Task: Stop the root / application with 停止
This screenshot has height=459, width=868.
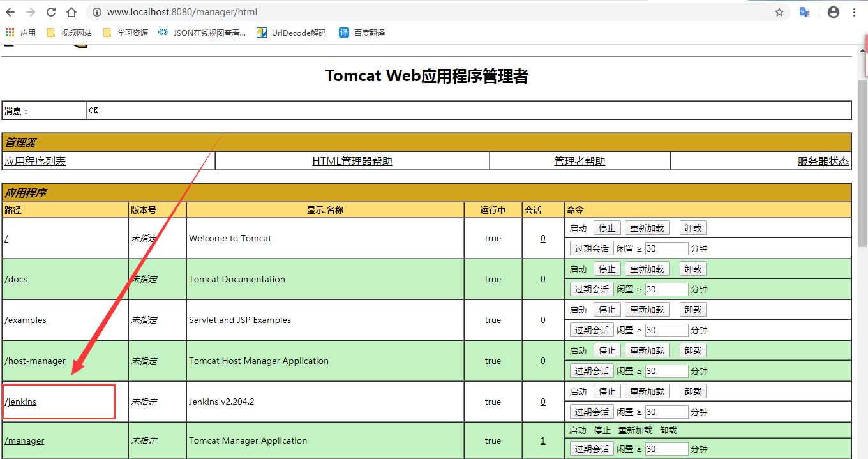Action: pyautogui.click(x=607, y=228)
